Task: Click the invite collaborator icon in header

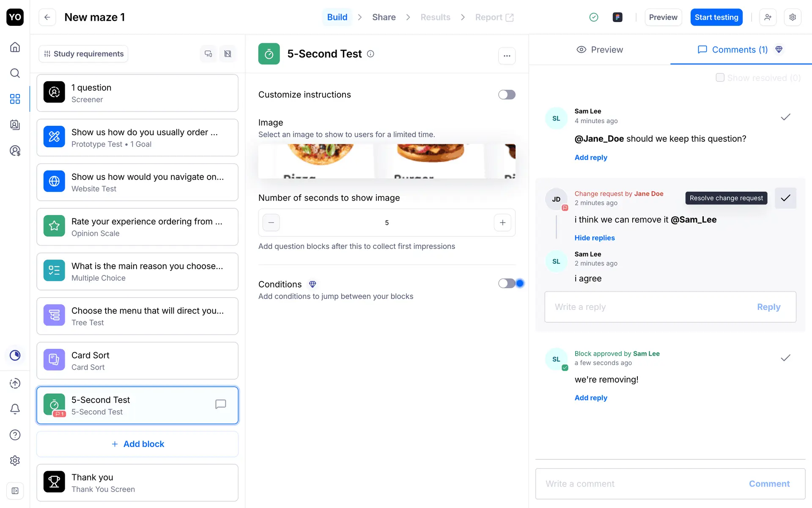Action: coord(768,17)
